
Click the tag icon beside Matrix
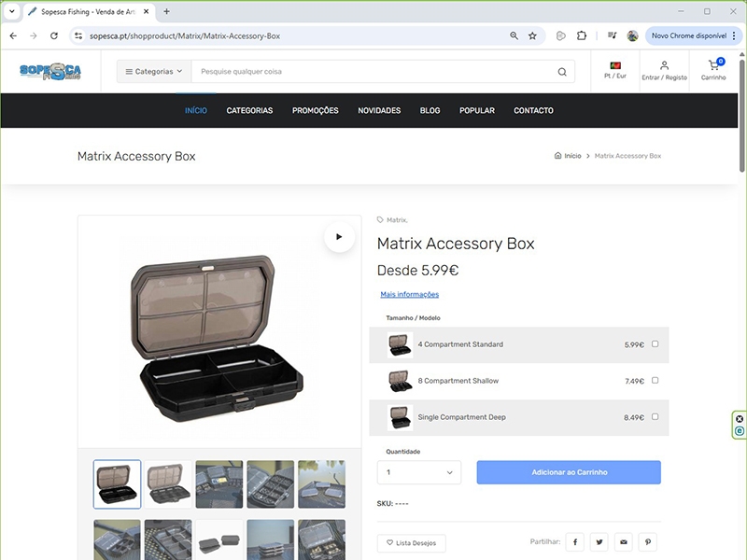(x=380, y=219)
